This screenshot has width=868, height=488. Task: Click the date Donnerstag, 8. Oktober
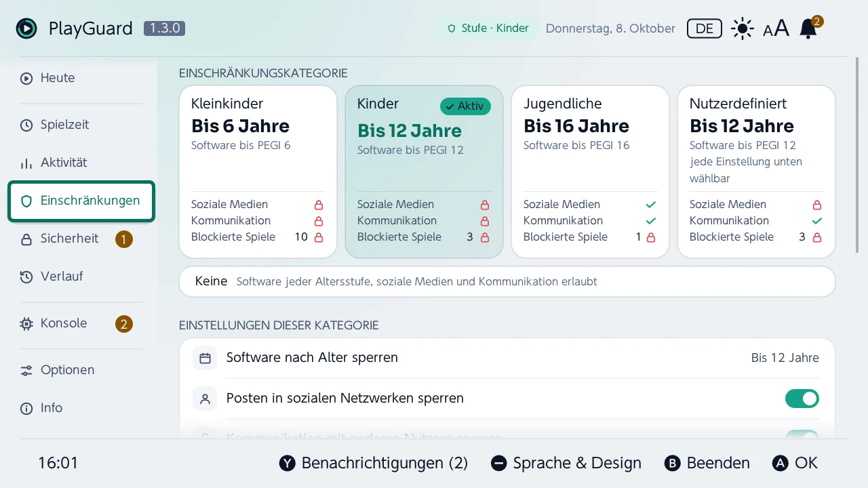coord(610,28)
